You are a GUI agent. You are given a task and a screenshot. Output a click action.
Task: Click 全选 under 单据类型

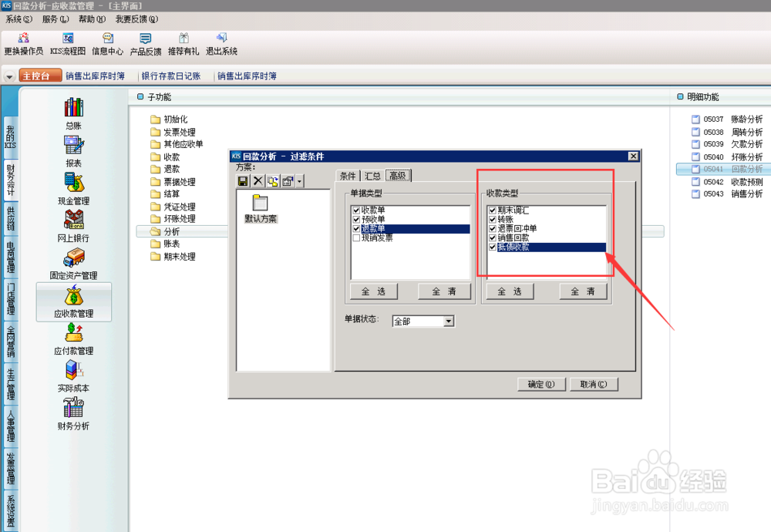tap(374, 291)
